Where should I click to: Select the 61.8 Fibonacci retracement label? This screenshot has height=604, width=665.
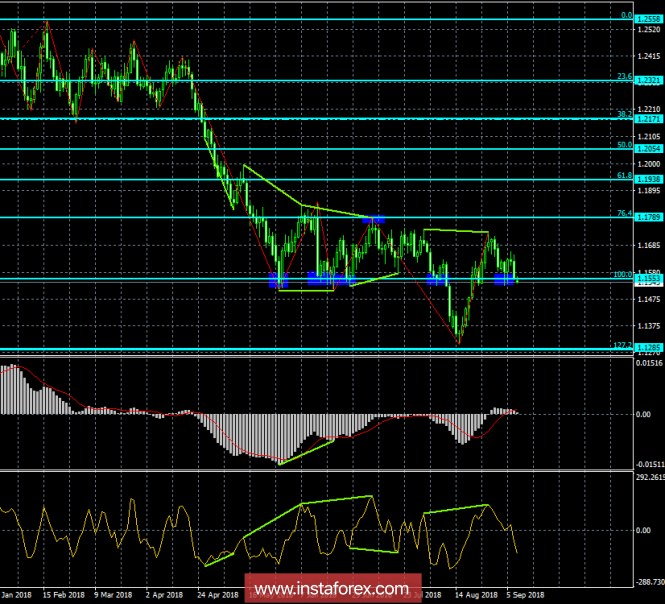click(624, 176)
